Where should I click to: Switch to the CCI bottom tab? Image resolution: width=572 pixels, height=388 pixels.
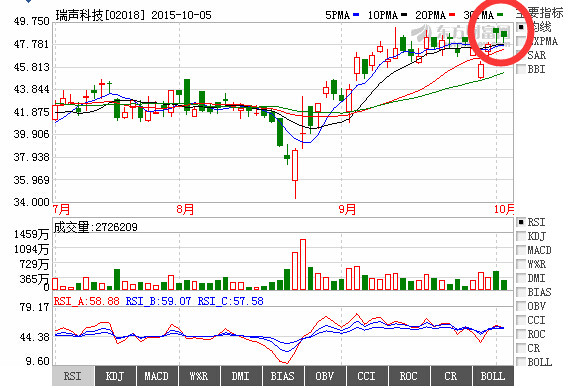[x=367, y=376]
